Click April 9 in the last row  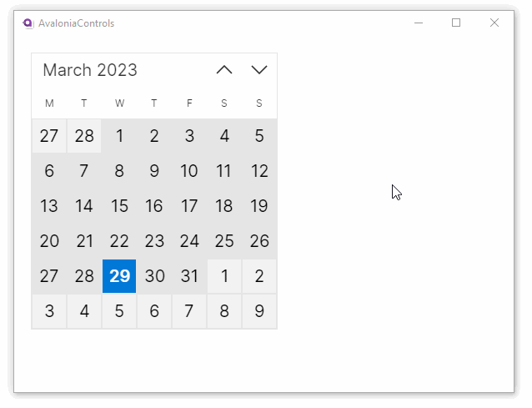pos(259,311)
